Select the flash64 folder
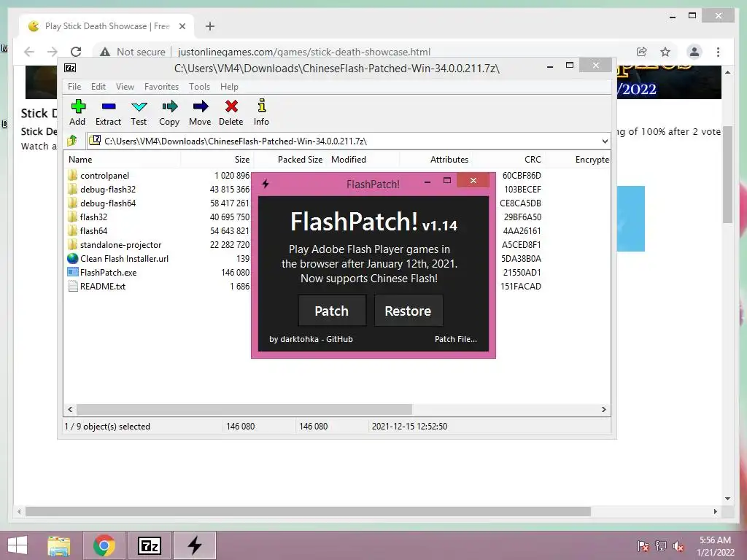 coord(93,231)
